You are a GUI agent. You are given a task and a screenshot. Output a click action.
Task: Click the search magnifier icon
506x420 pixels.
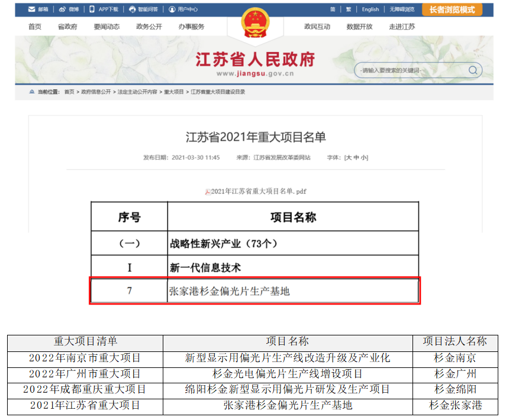pos(472,70)
